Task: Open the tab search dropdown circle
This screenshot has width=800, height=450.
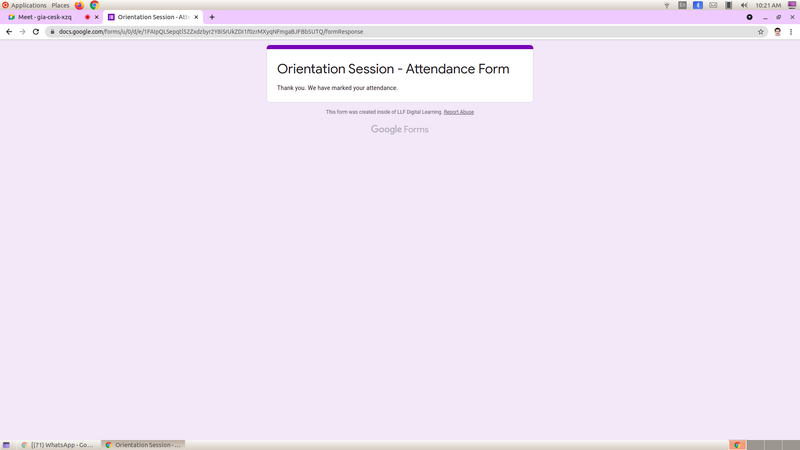Action: pyautogui.click(x=749, y=17)
